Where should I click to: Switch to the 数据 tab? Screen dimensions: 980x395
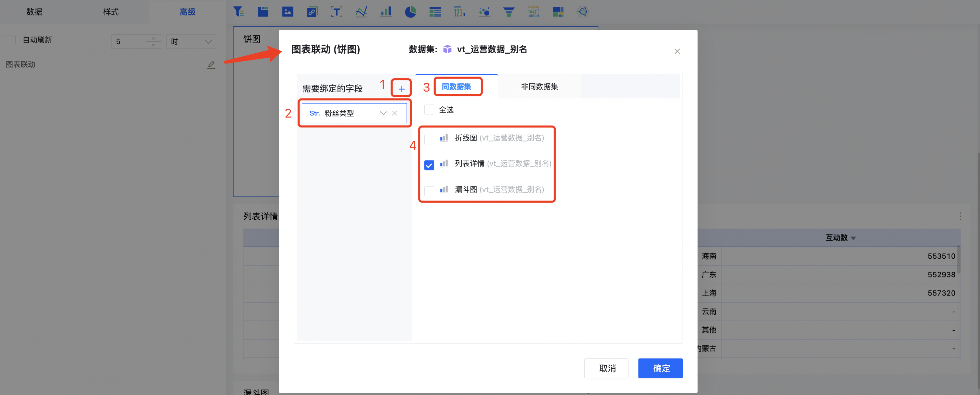[34, 12]
